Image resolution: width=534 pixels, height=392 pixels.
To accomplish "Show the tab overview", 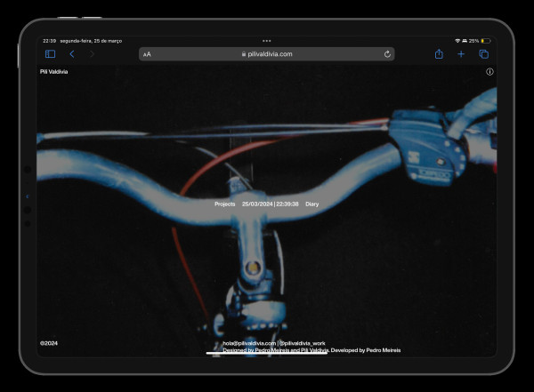I will click(483, 54).
